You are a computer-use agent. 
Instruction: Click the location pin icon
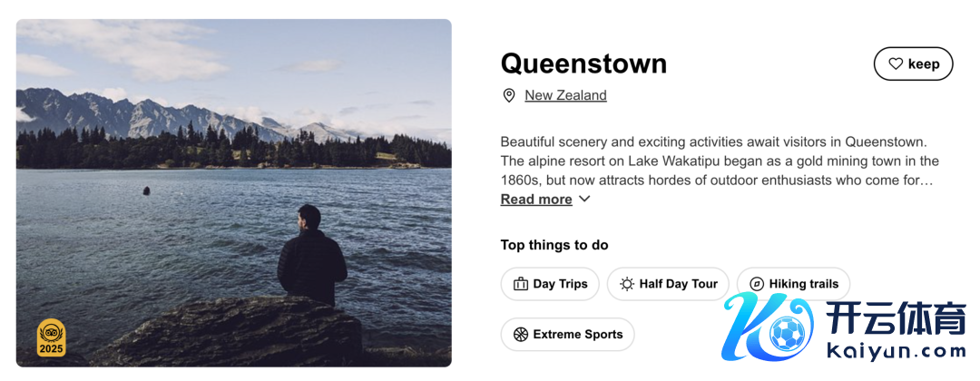click(x=509, y=95)
